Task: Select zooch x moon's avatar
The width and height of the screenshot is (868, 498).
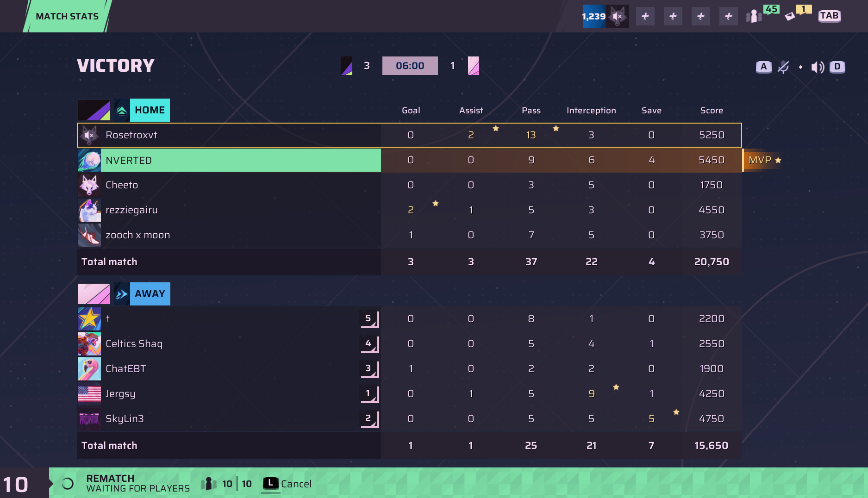Action: 89,235
